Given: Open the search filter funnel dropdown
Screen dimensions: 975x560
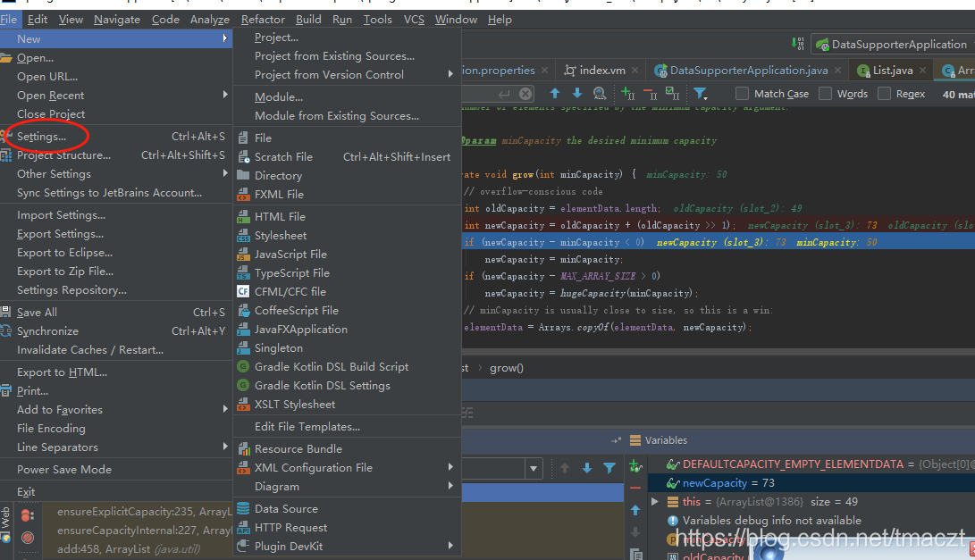Looking at the screenshot, I should (701, 94).
